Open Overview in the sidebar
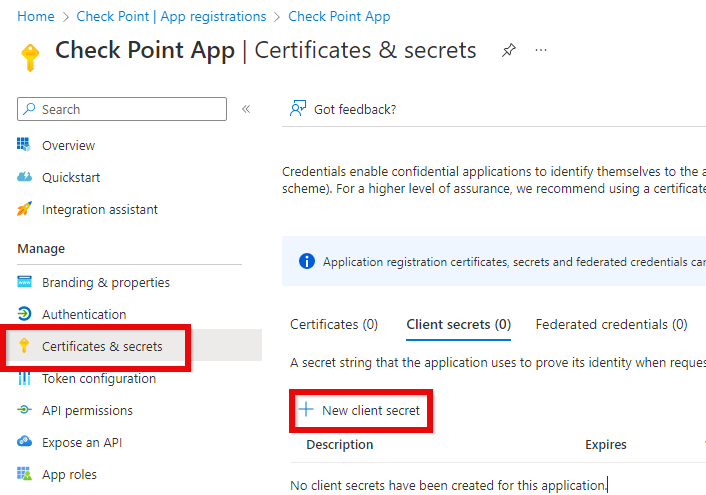Viewport: 706px width, 495px height. click(x=68, y=145)
